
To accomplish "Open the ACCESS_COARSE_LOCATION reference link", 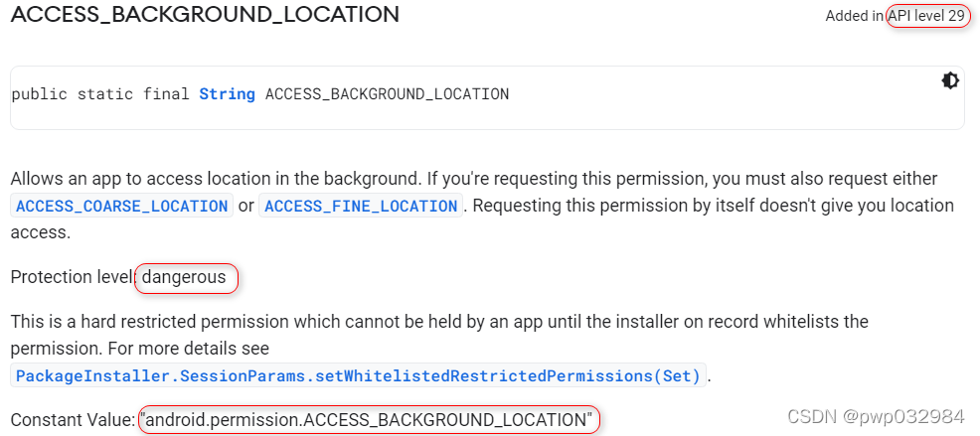I will click(122, 207).
